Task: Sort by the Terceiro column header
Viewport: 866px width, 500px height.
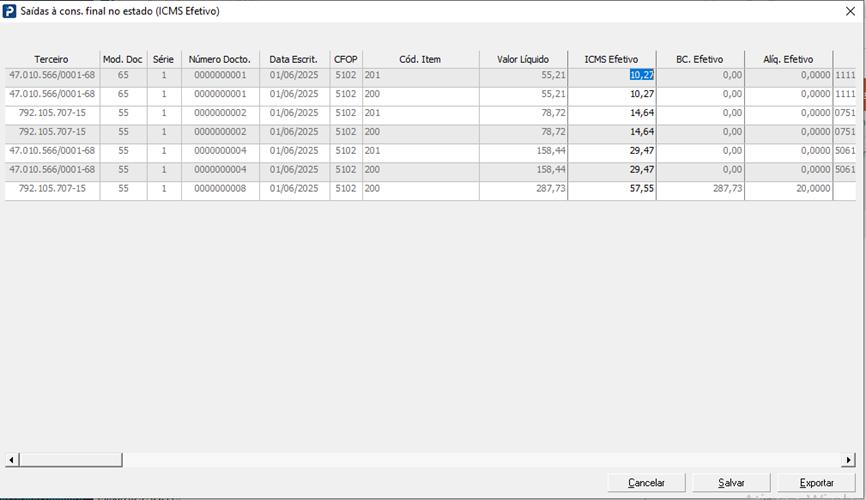Action: pyautogui.click(x=51, y=60)
